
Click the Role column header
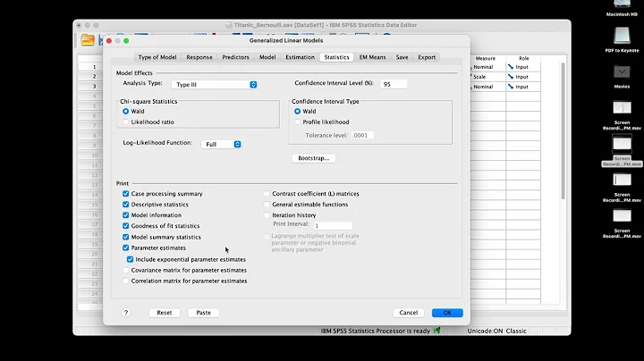coord(523,58)
